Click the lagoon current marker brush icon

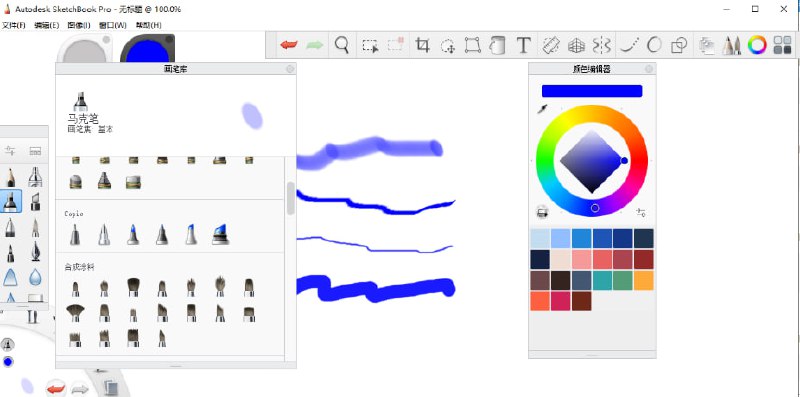pos(8,345)
